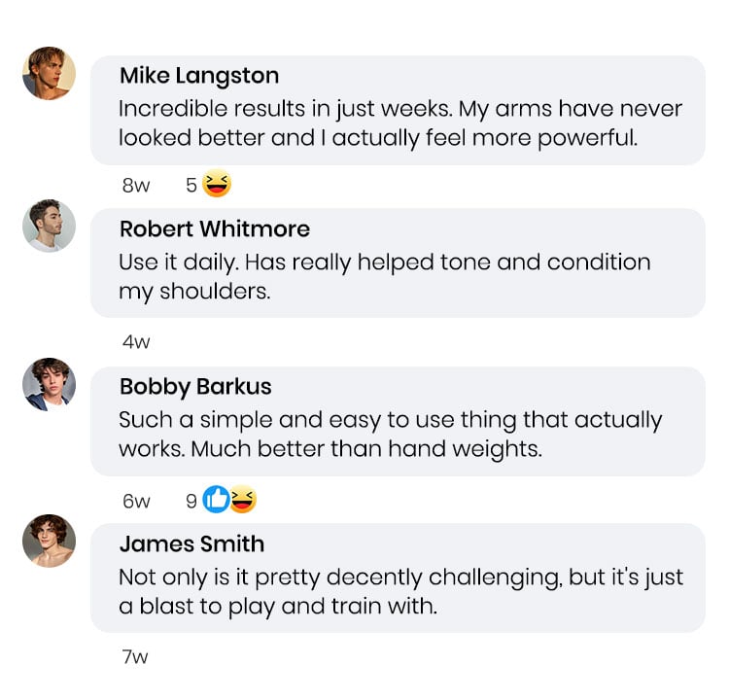Open Robert Whitmore's name link
729x700 pixels.
tap(214, 229)
